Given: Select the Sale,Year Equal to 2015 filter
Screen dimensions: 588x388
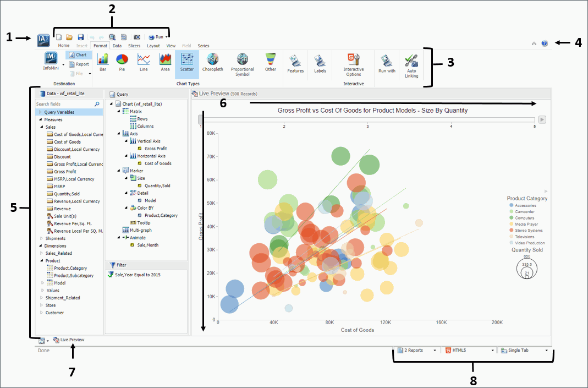Looking at the screenshot, I should (x=134, y=275).
